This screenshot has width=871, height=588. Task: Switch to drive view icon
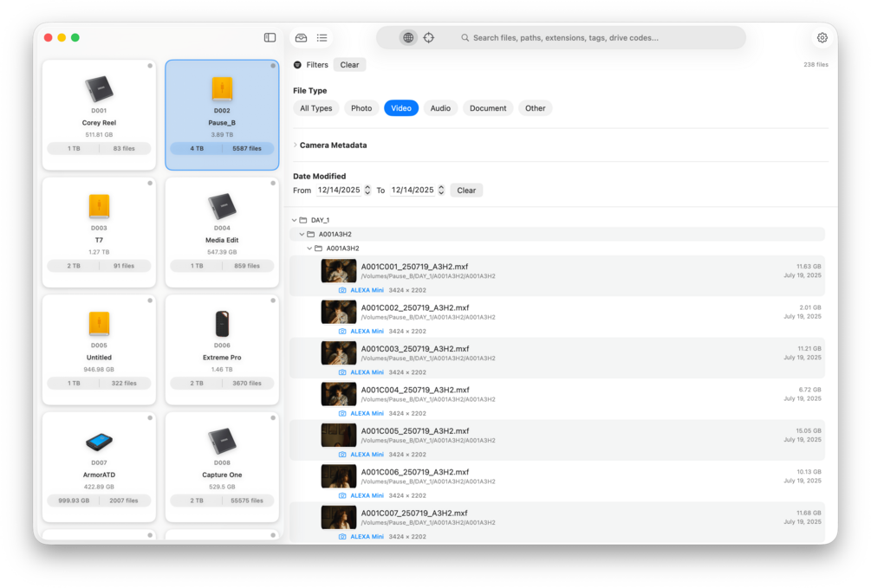click(x=301, y=38)
